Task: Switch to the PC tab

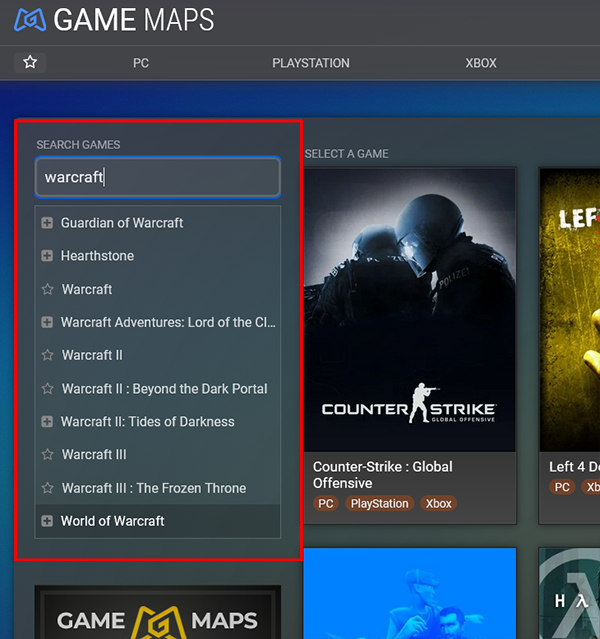Action: [141, 63]
